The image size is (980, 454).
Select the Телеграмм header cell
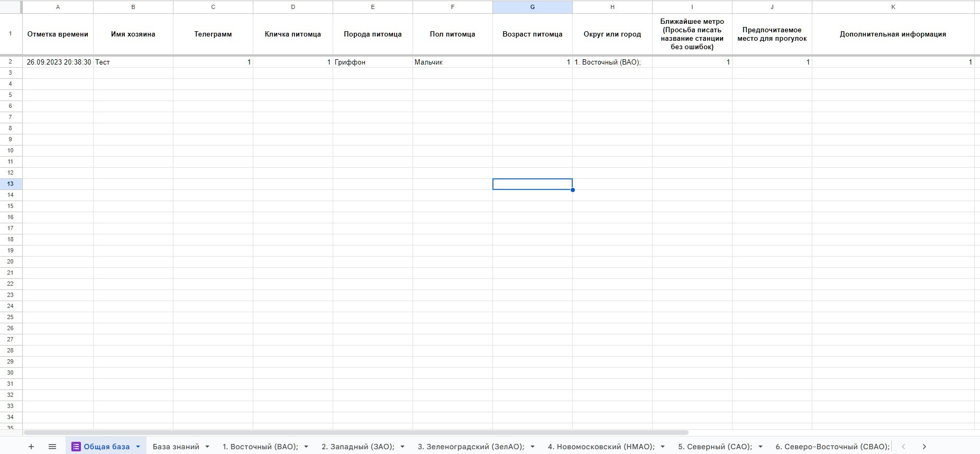213,34
